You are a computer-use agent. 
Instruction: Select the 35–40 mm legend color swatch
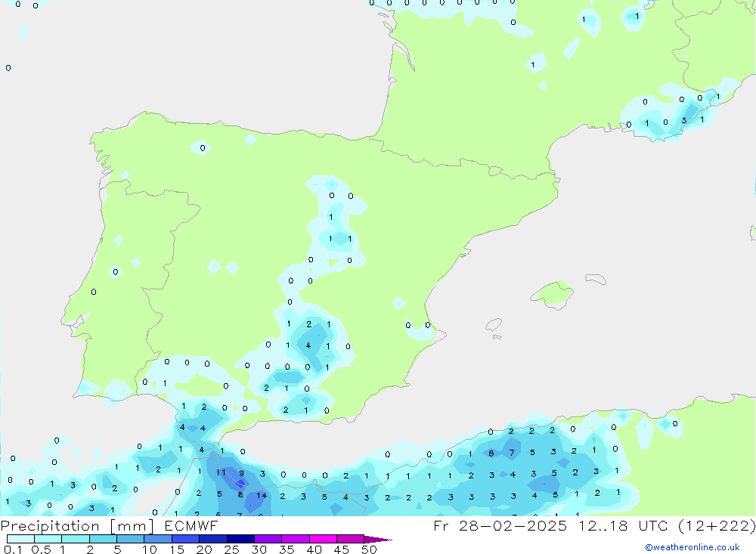(296, 539)
